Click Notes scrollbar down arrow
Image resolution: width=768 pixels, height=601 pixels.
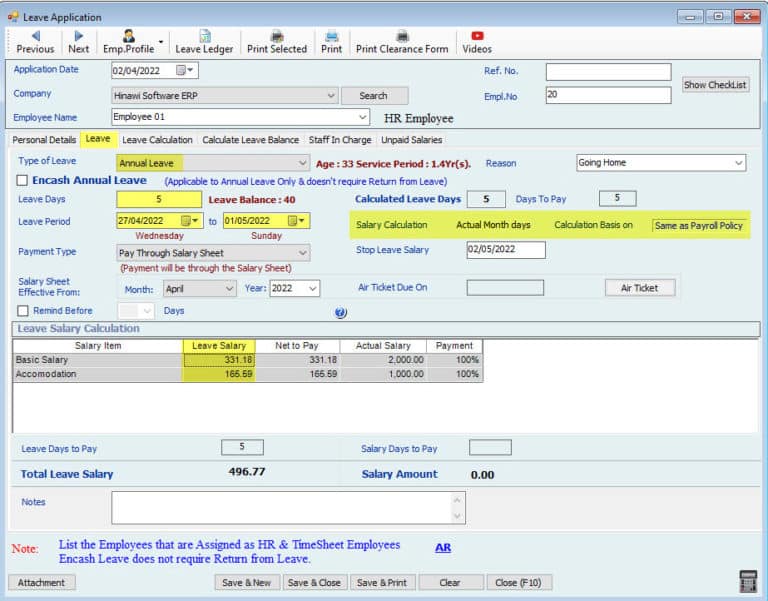click(x=457, y=516)
